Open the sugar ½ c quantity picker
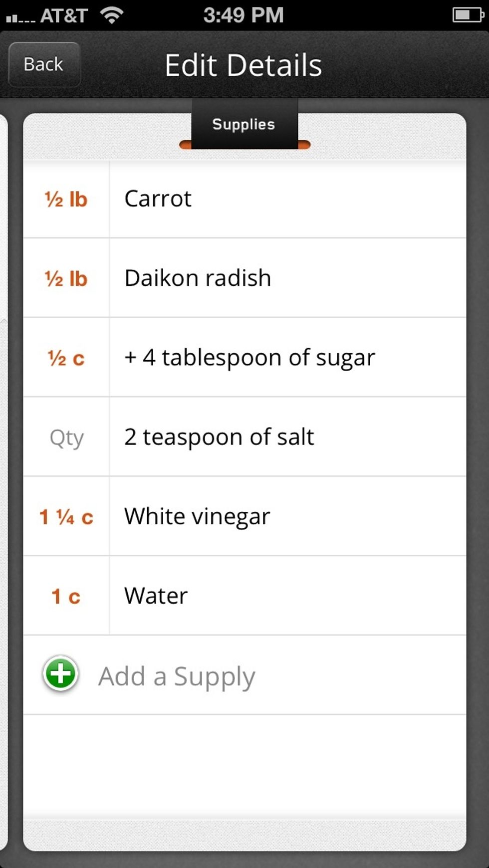Screen dimensions: 489x868 [x=66, y=358]
